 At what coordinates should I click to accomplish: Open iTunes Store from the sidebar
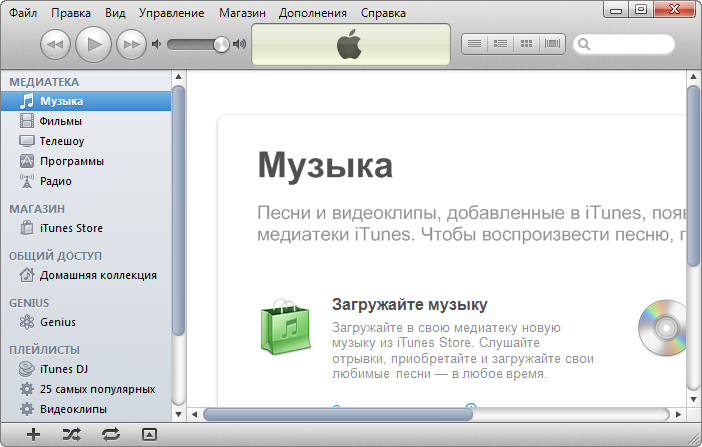tap(86, 228)
